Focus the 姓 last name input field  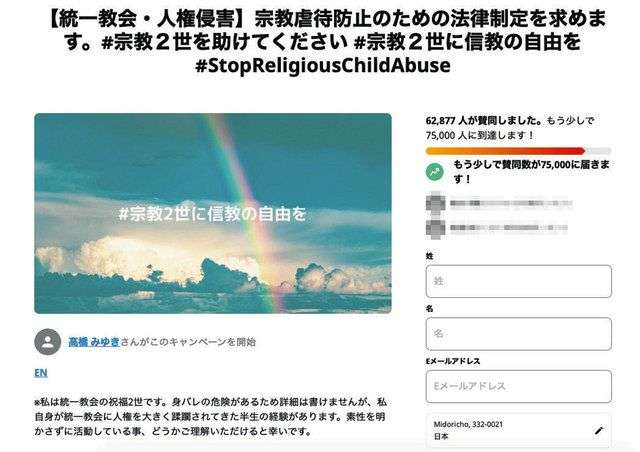point(519,281)
